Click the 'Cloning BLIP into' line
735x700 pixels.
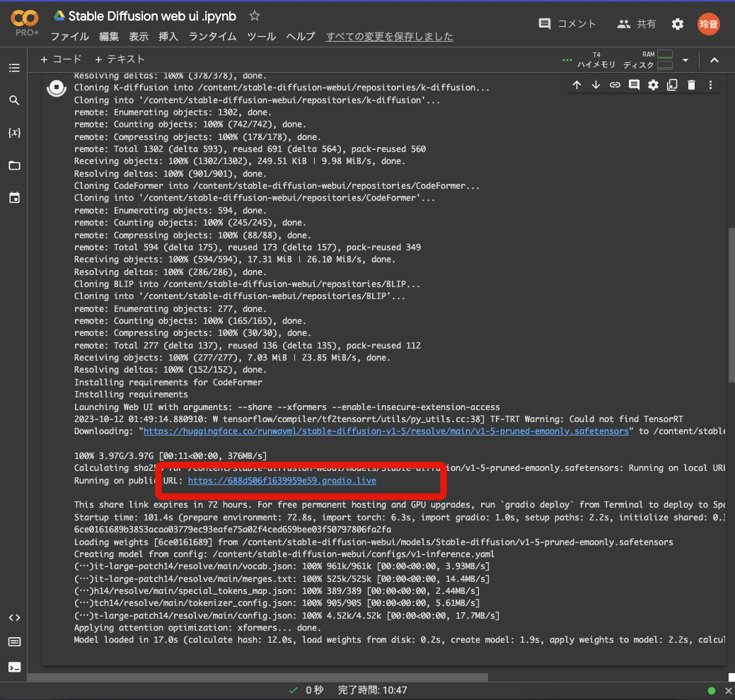coord(247,284)
